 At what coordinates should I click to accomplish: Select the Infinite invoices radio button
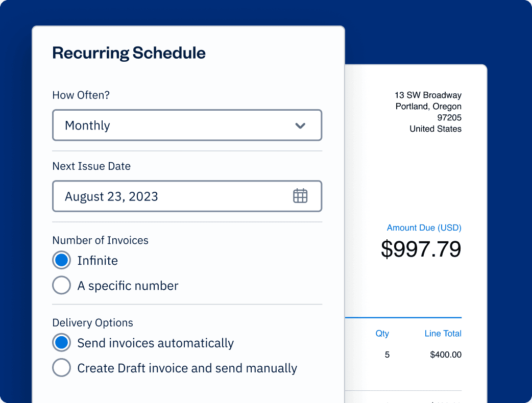pos(61,261)
